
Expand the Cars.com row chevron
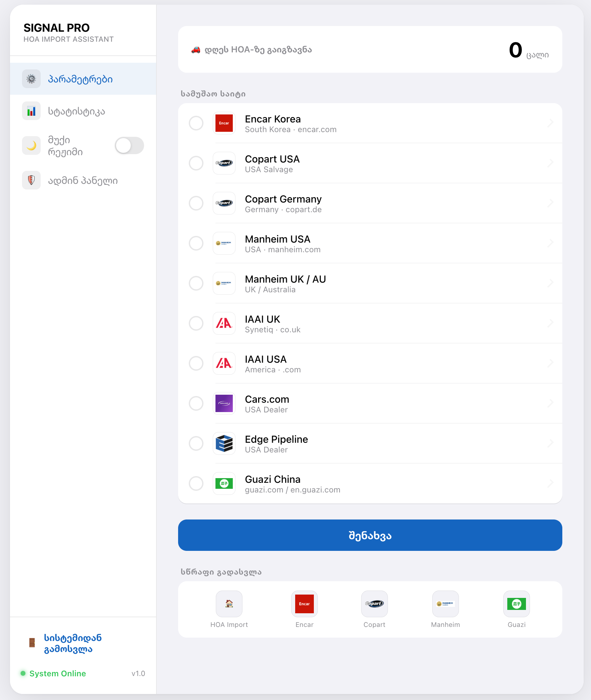pyautogui.click(x=550, y=403)
